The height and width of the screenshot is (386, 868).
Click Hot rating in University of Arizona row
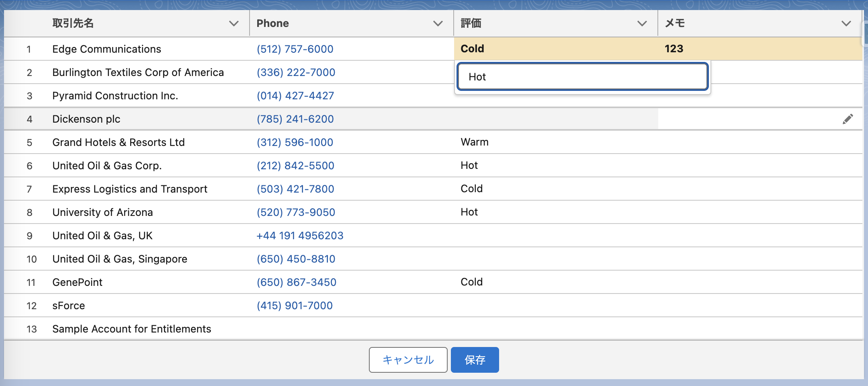coord(469,212)
